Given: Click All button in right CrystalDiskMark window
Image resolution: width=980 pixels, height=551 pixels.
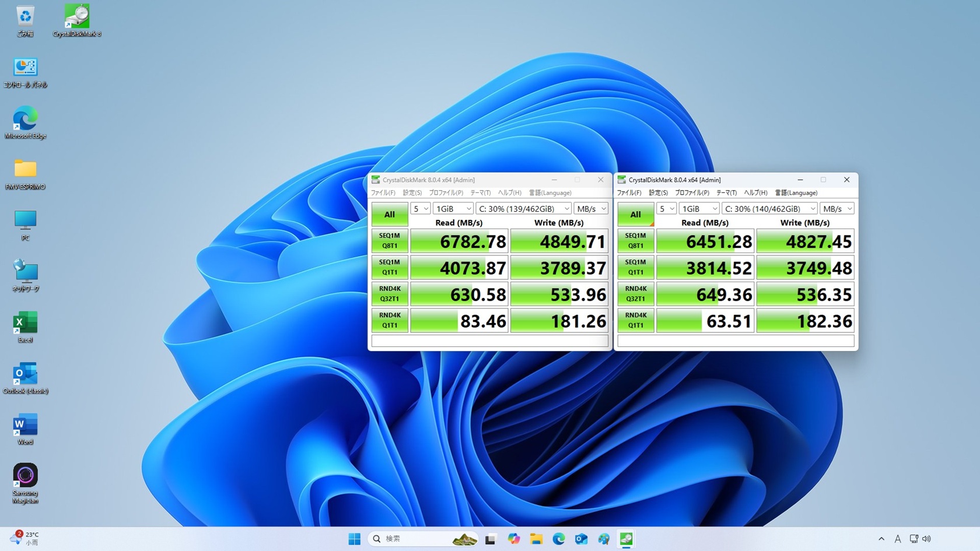Looking at the screenshot, I should [635, 215].
